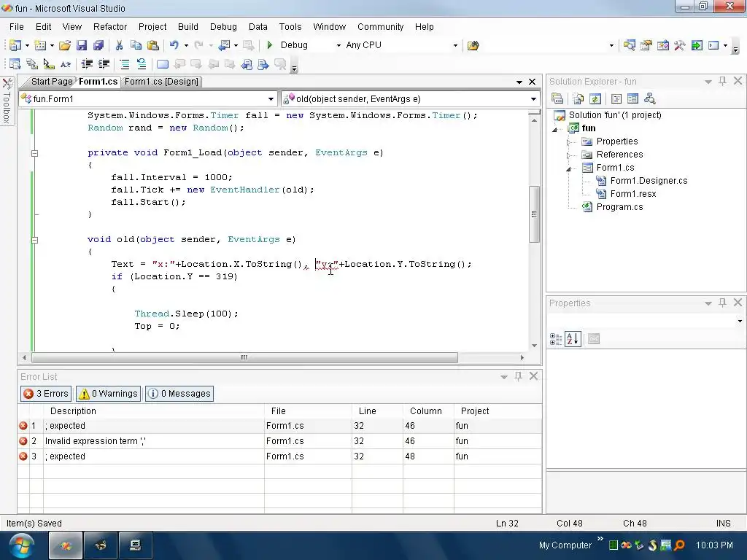Comment out the selected lines icon
The image size is (747, 560).
124,64
